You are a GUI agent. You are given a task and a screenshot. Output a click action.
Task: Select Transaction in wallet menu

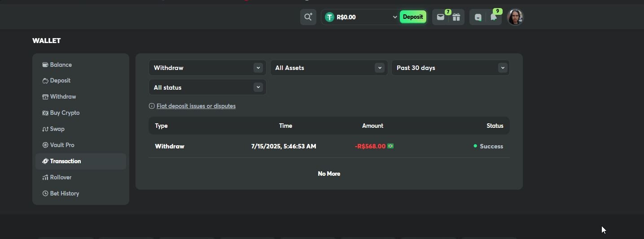[81, 161]
